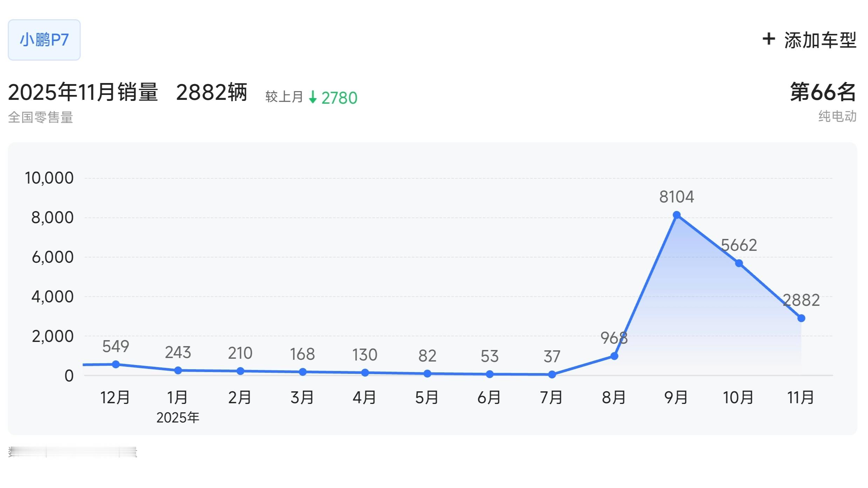Click the 1月 2025年 axis label
This screenshot has height=488, width=868.
178,398
